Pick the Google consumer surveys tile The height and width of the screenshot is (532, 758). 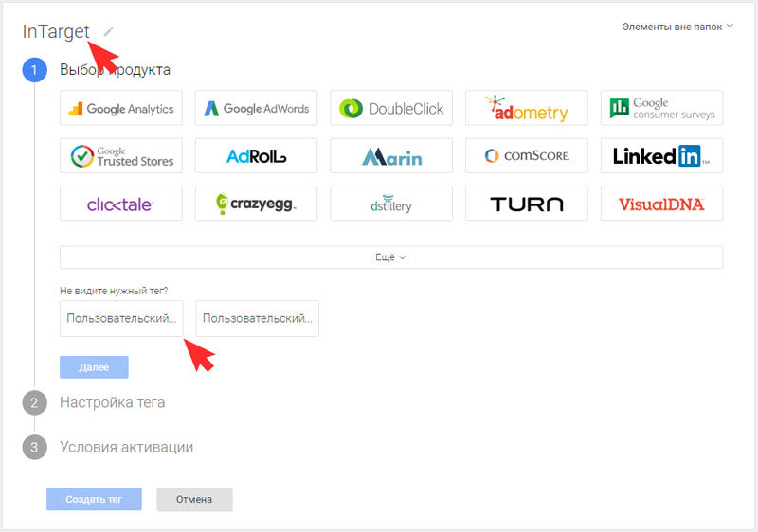tap(661, 108)
